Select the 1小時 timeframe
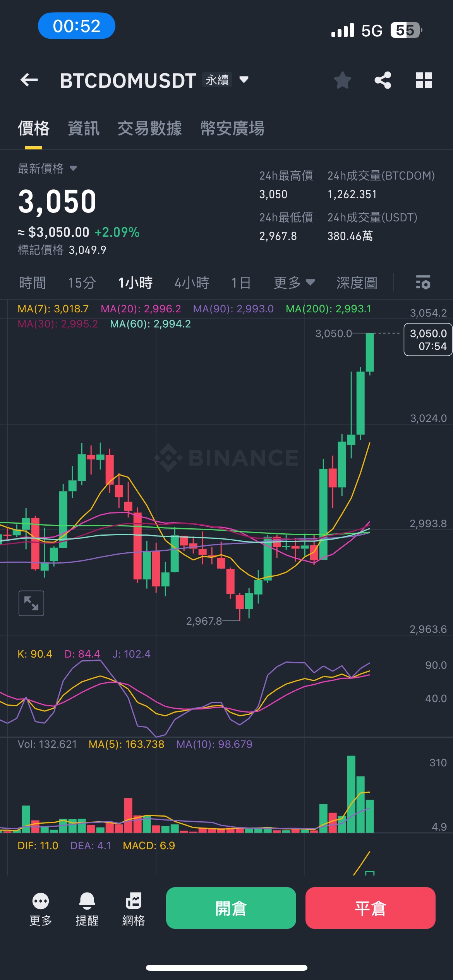This screenshot has width=453, height=980. (x=136, y=283)
